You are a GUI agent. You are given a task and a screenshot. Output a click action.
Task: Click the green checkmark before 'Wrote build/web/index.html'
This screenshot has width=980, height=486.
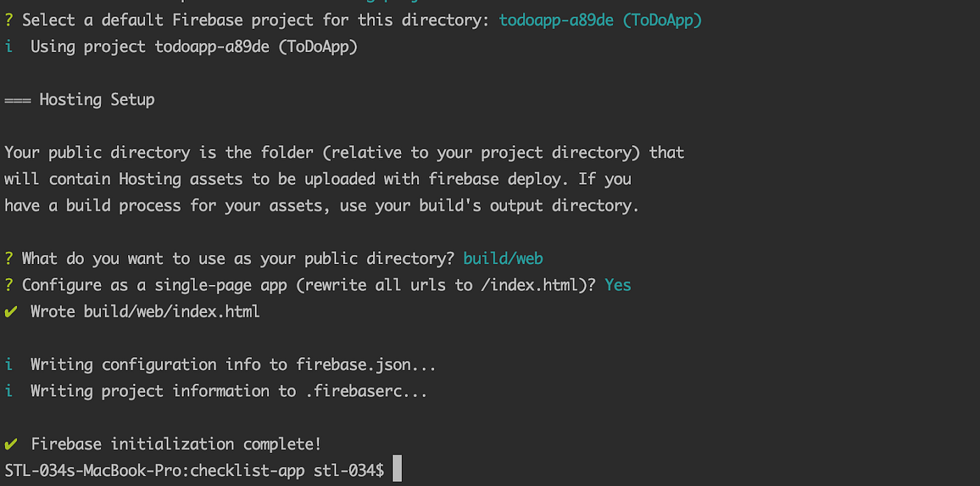(x=10, y=312)
